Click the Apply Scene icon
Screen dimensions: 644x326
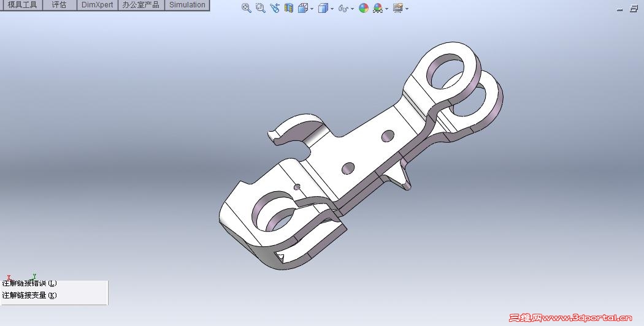click(x=378, y=8)
